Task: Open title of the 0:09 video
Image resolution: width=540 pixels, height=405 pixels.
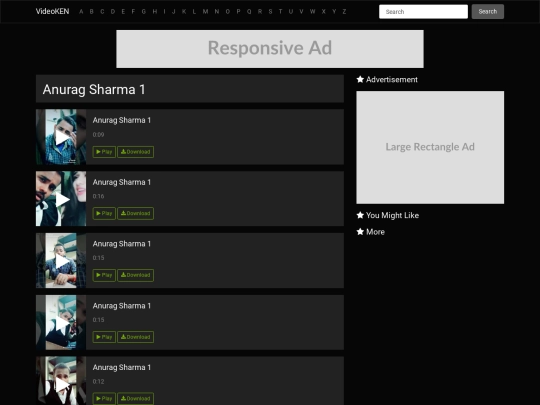Action: click(x=122, y=120)
